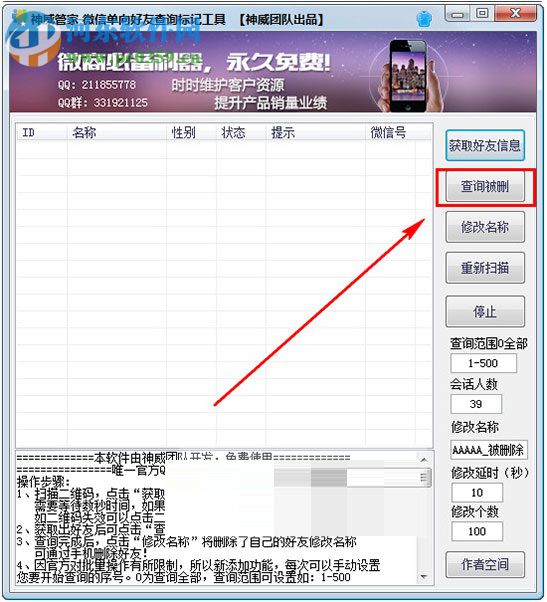Click 重新扫描 to rescan the QR code
Screen dimensions: 547x602
[x=485, y=268]
